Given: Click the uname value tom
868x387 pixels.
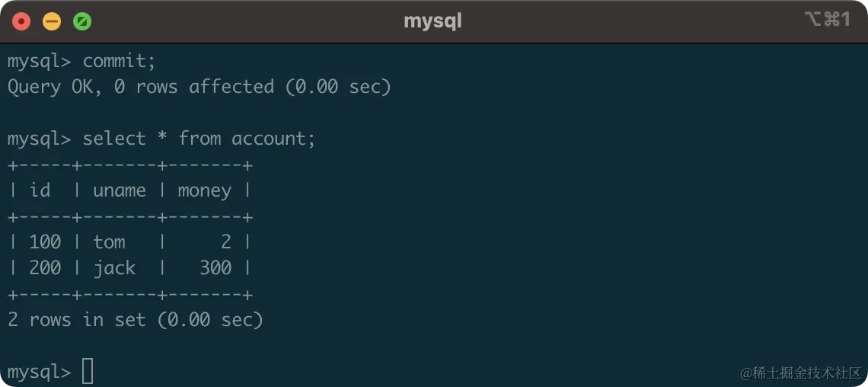Looking at the screenshot, I should click(109, 242).
